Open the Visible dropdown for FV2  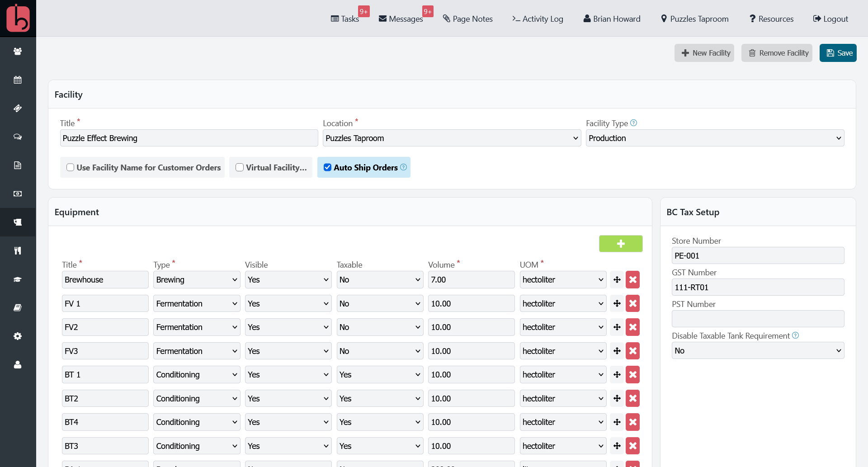(x=288, y=327)
